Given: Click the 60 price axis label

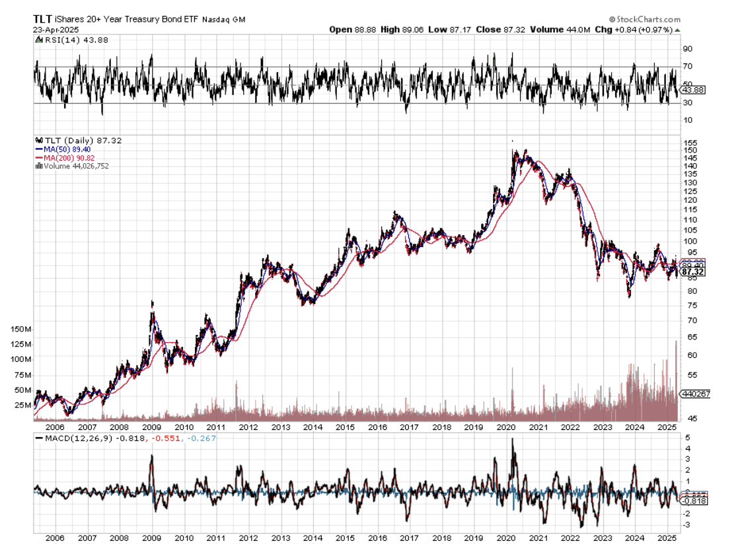Looking at the screenshot, I should coord(692,355).
